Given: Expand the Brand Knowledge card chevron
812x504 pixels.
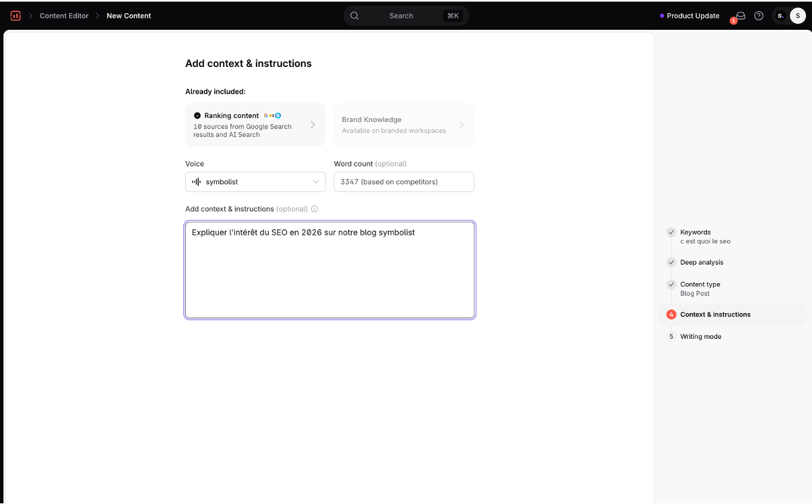Looking at the screenshot, I should [462, 125].
